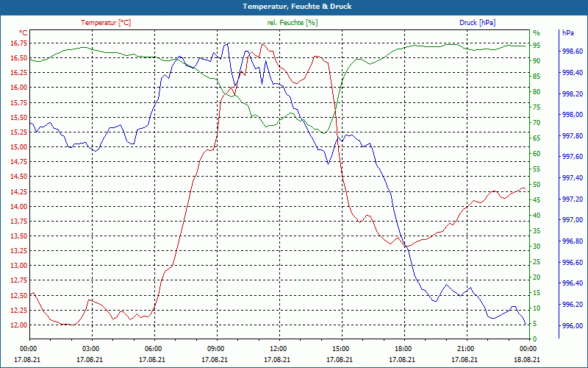This screenshot has height=368, width=588.
Task: Click the 03:00 time axis label
Action: [x=92, y=349]
